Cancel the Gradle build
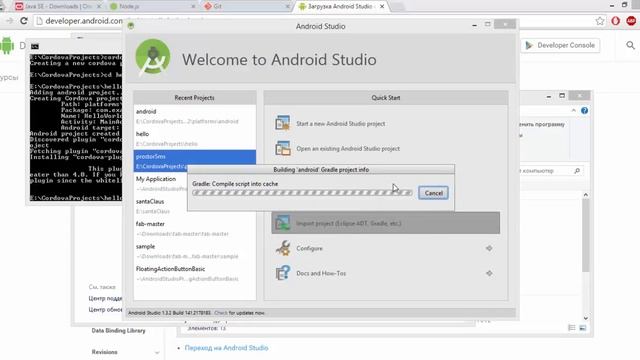The width and height of the screenshot is (640, 360). pos(433,193)
